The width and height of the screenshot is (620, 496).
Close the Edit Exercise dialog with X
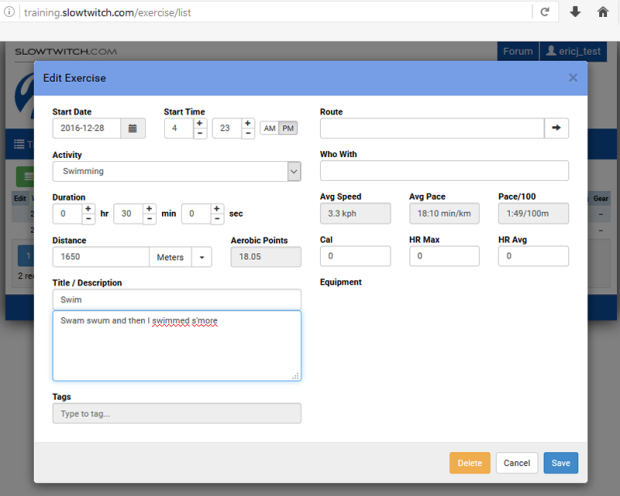tap(573, 77)
